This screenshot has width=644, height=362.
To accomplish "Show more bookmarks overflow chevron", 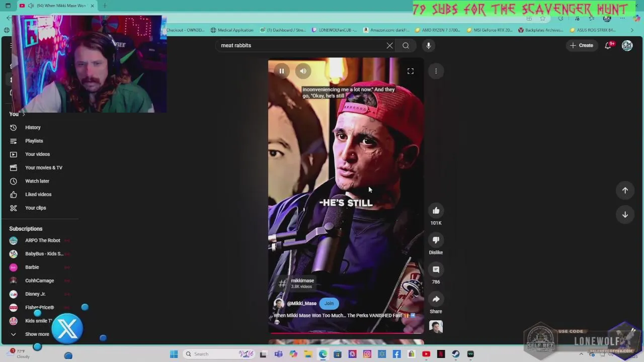I will (x=632, y=30).
